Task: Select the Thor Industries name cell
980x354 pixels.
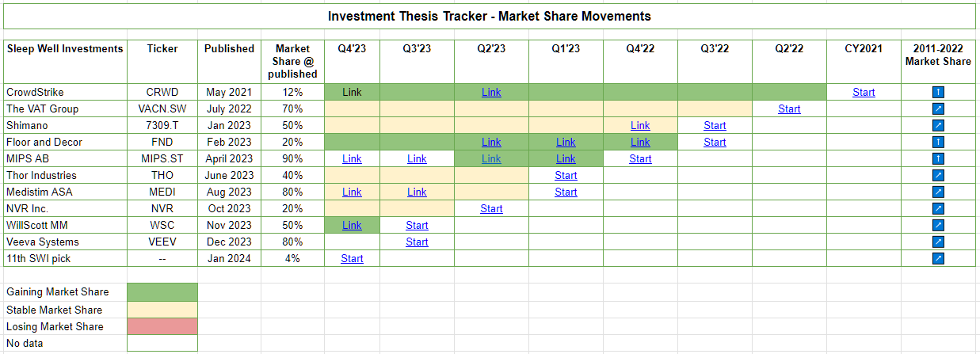Action: click(65, 175)
